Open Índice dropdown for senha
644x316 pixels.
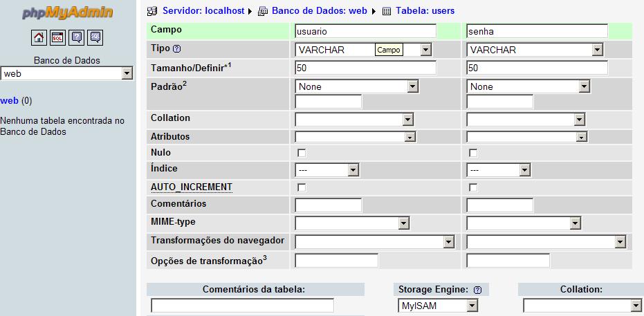click(x=499, y=170)
